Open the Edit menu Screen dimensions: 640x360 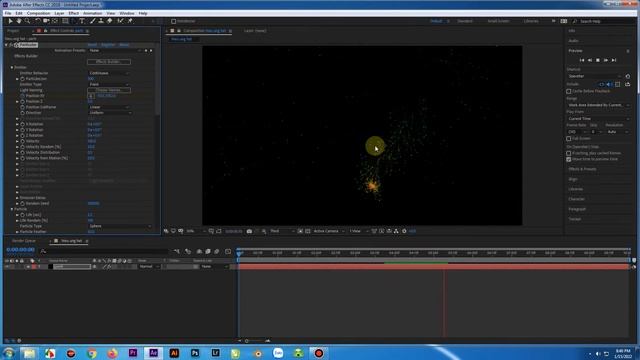19,13
